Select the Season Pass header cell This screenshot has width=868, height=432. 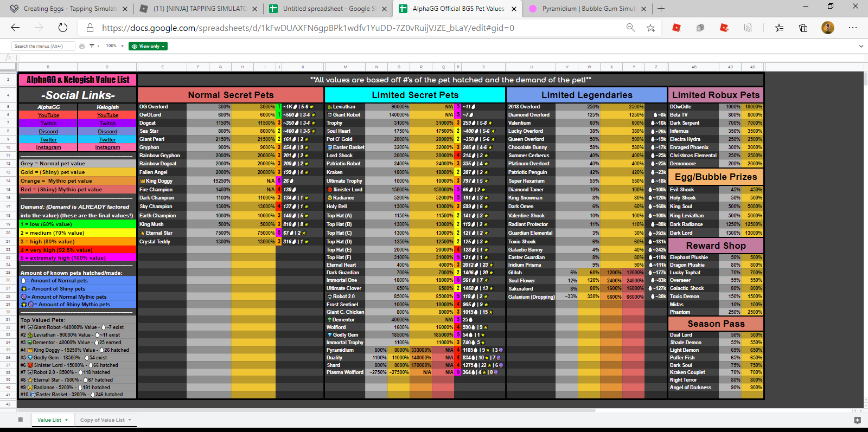coord(716,324)
